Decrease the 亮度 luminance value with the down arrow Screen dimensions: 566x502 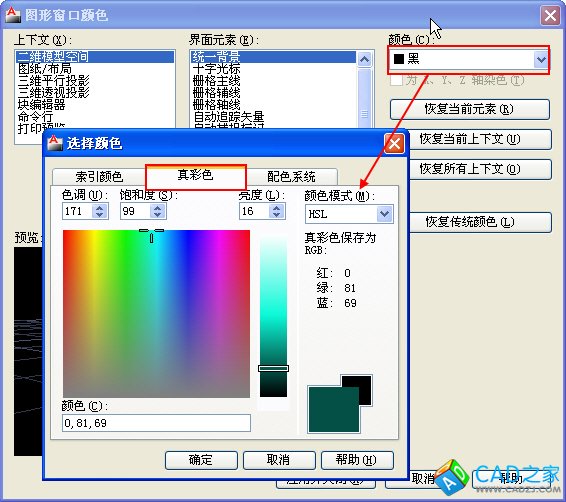[277, 215]
